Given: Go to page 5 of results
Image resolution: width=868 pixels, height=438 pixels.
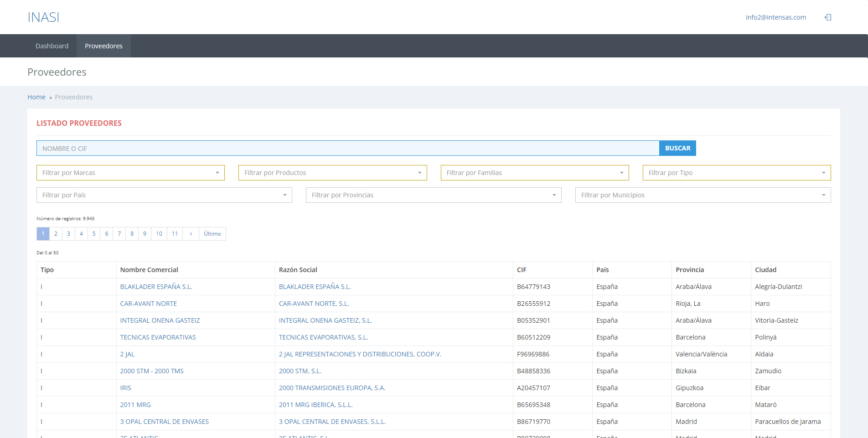Looking at the screenshot, I should pyautogui.click(x=94, y=234).
